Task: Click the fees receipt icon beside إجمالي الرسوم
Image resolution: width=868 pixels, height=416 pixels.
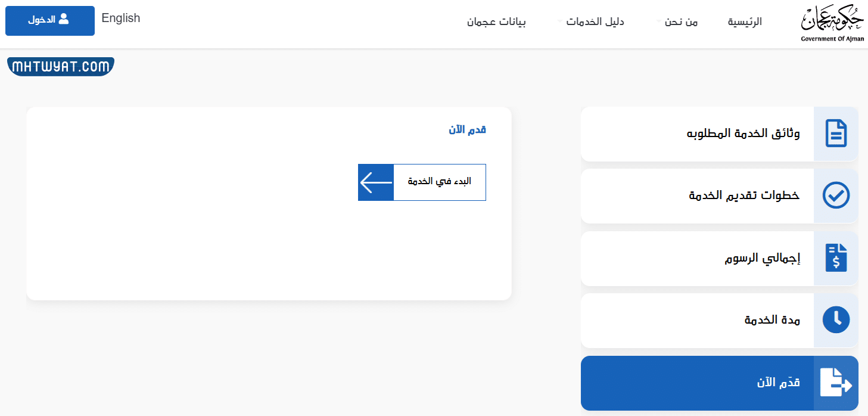Action: 836,257
